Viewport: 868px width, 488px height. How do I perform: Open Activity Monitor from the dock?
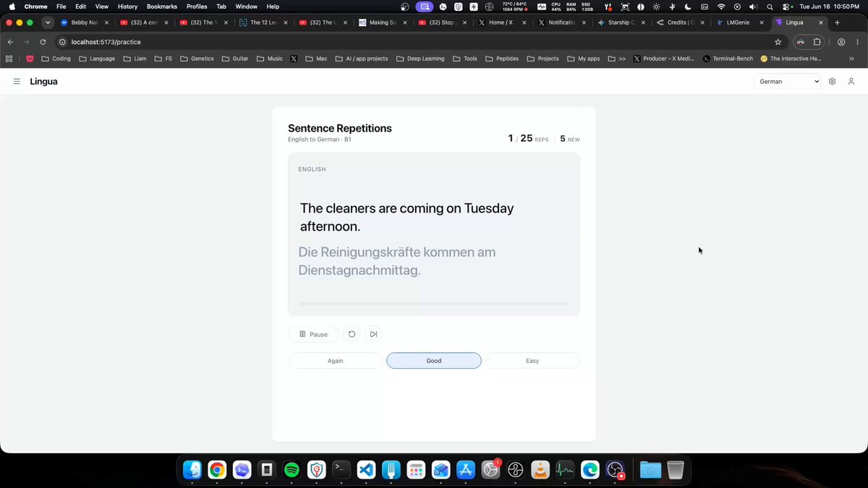tap(565, 470)
